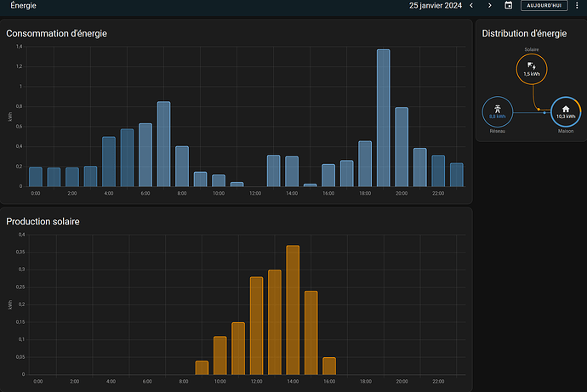Open the calendar date picker icon

(509, 5)
